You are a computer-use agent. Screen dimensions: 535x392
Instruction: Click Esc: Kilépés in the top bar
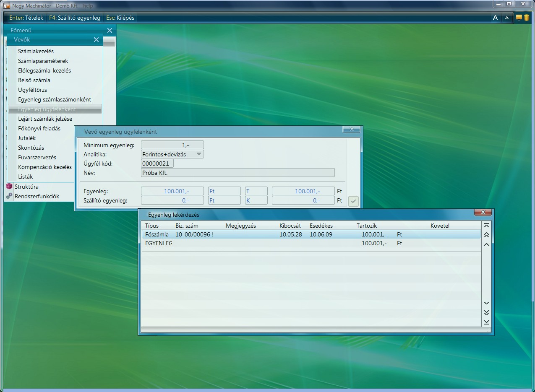click(x=120, y=18)
